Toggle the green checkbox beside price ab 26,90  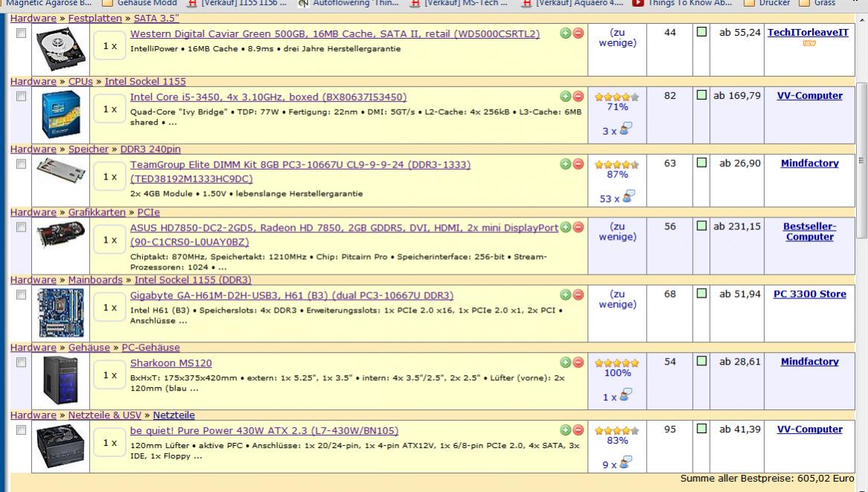point(701,163)
